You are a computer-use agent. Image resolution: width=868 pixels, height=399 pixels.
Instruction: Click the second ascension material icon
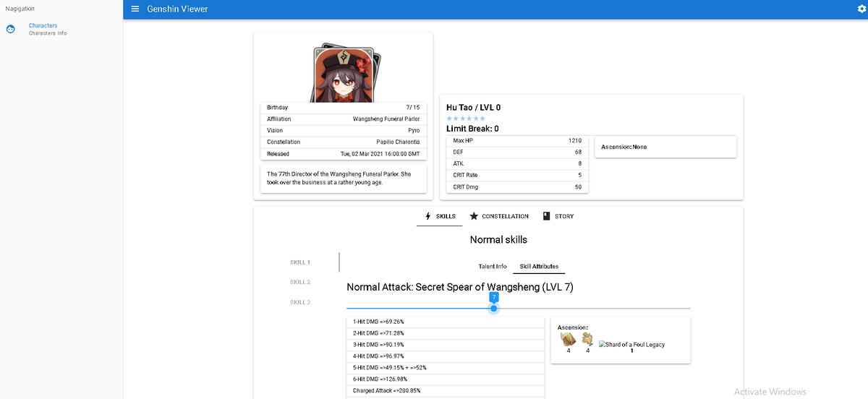[x=587, y=339]
